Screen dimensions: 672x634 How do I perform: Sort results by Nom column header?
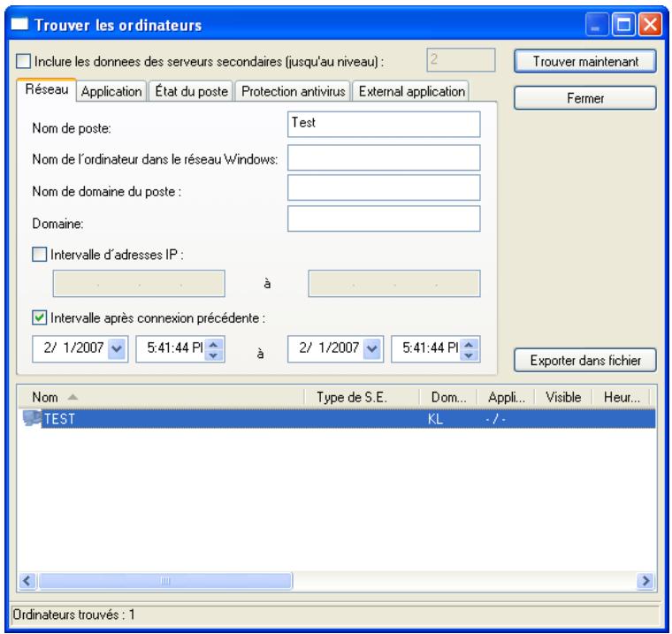(x=161, y=397)
